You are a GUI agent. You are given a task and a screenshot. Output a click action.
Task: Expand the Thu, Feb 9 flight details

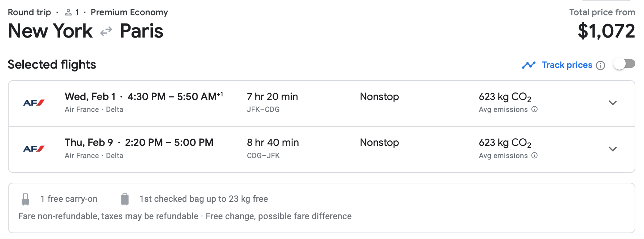[613, 149]
